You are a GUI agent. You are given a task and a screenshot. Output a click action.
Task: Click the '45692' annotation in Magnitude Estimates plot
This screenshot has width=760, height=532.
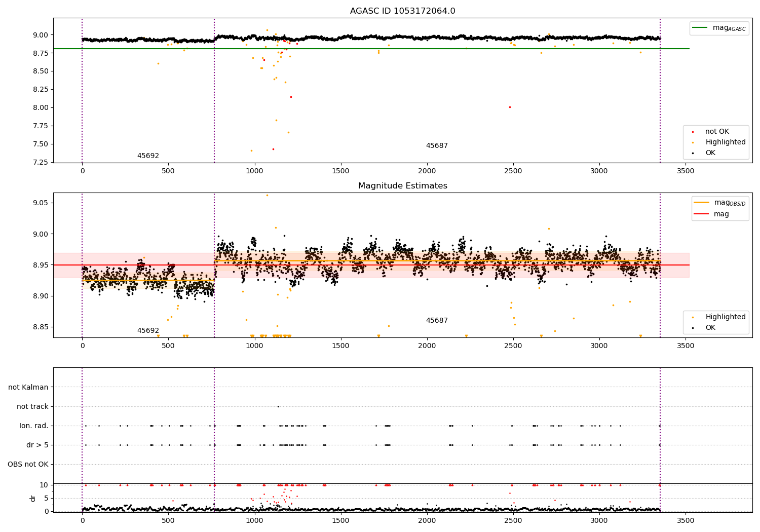click(148, 331)
